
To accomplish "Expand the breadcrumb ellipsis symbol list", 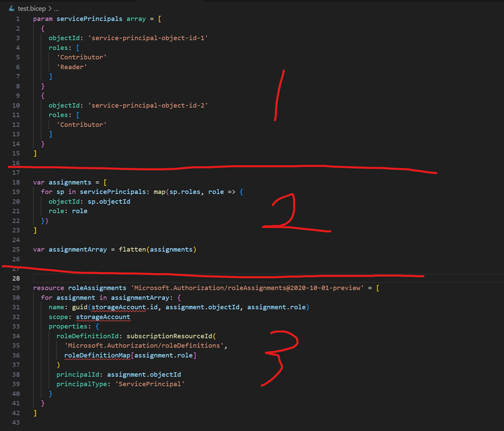I will (56, 9).
